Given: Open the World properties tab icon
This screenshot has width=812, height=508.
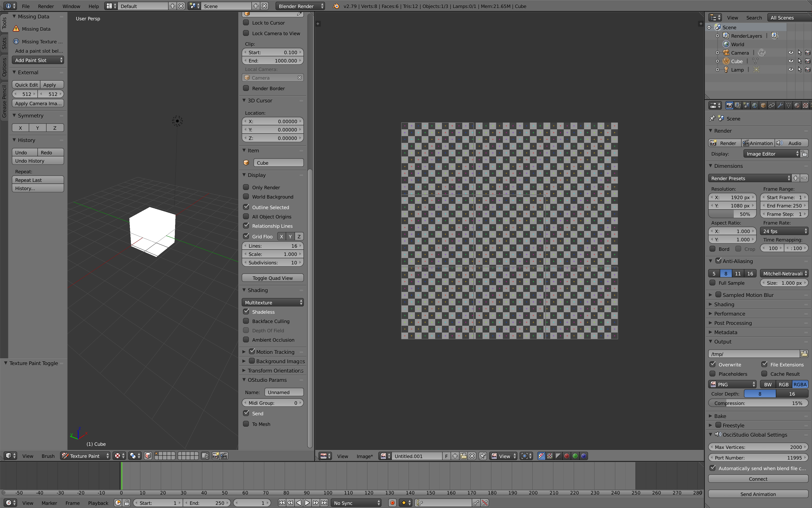Looking at the screenshot, I should [755, 105].
